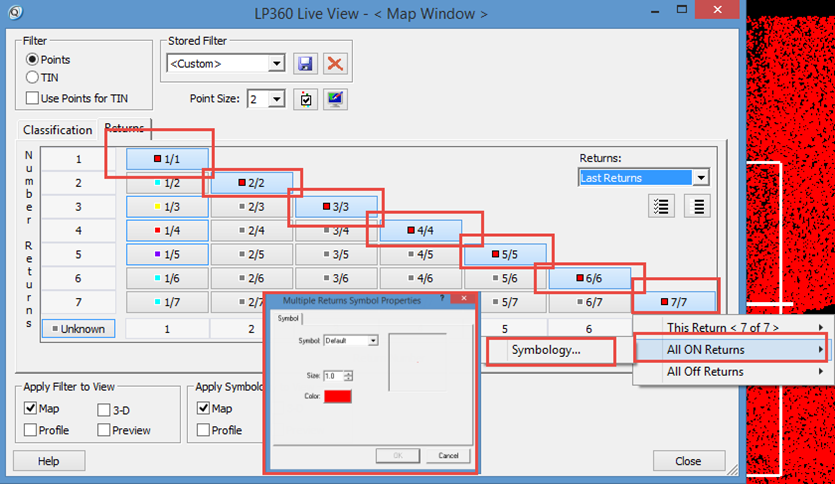
Task: Click OK in Symbol Properties dialog
Action: pyautogui.click(x=398, y=456)
